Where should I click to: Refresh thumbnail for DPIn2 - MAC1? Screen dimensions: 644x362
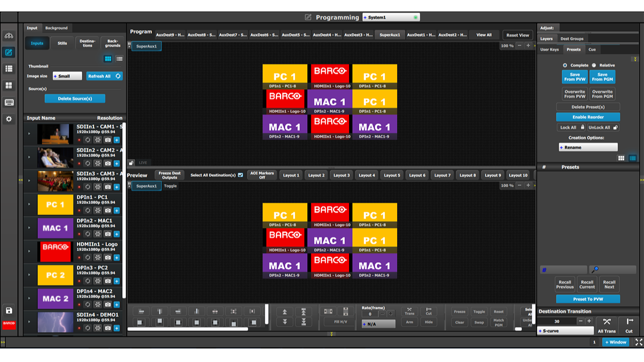coord(88,234)
